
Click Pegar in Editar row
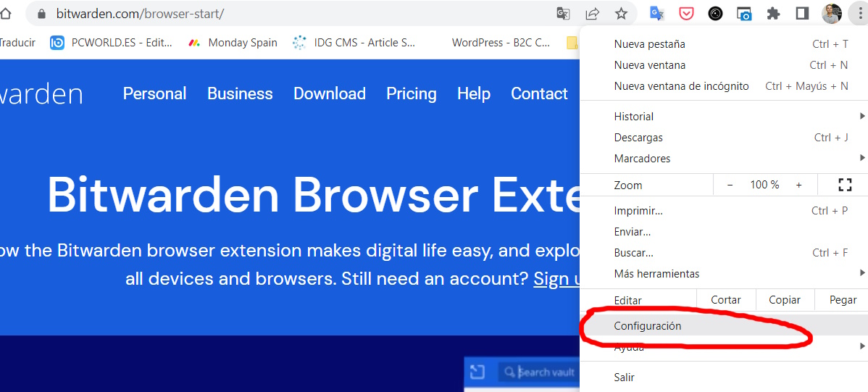(x=843, y=300)
